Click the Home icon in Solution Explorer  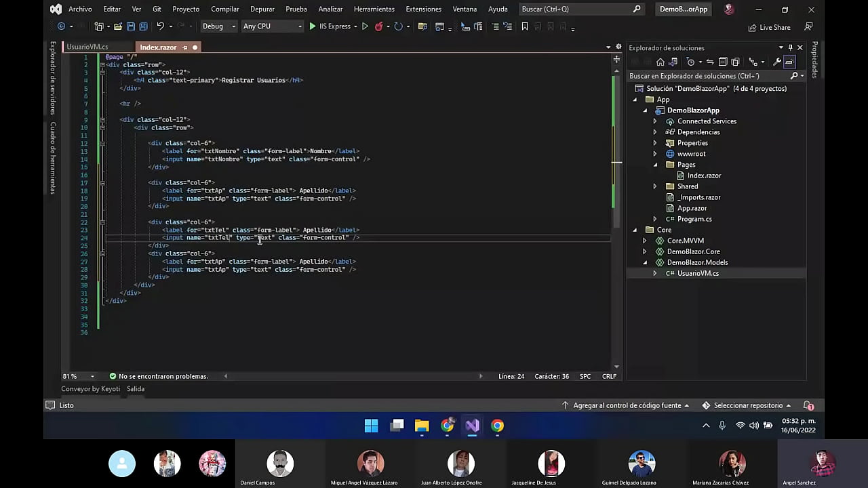(660, 62)
